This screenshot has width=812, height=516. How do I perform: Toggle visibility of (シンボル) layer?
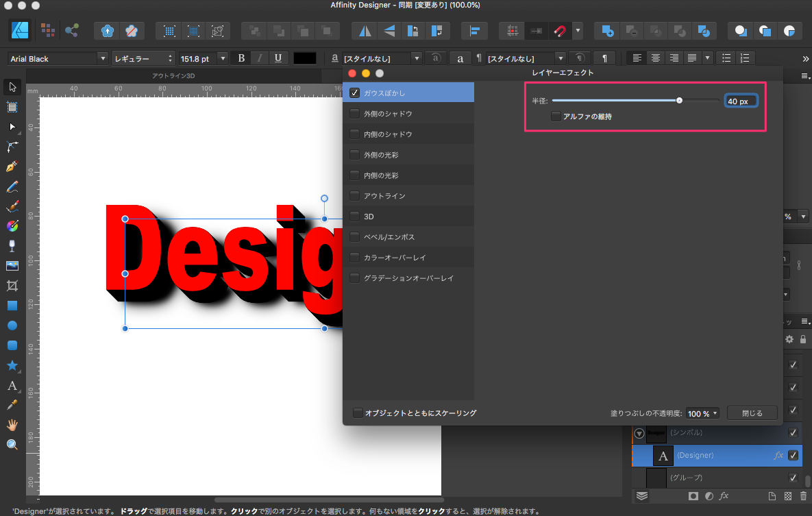click(x=793, y=432)
